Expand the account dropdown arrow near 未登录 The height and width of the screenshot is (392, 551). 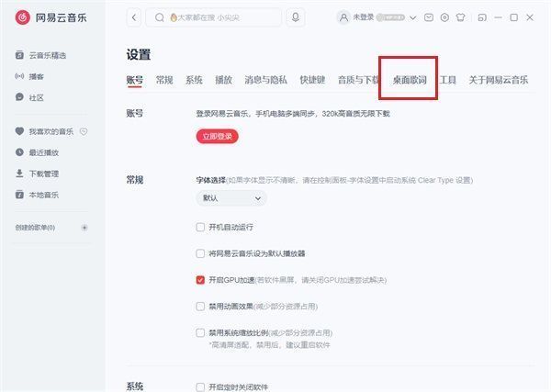pos(413,17)
